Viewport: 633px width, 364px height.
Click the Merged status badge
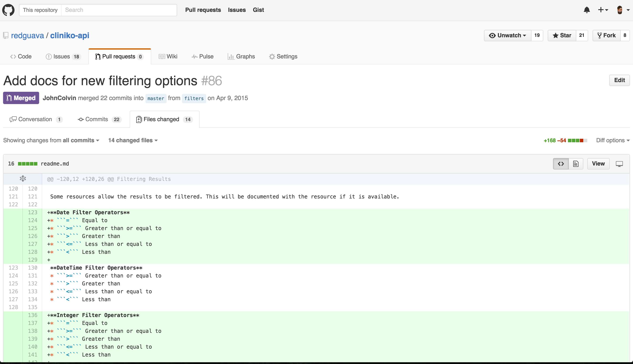coord(21,98)
